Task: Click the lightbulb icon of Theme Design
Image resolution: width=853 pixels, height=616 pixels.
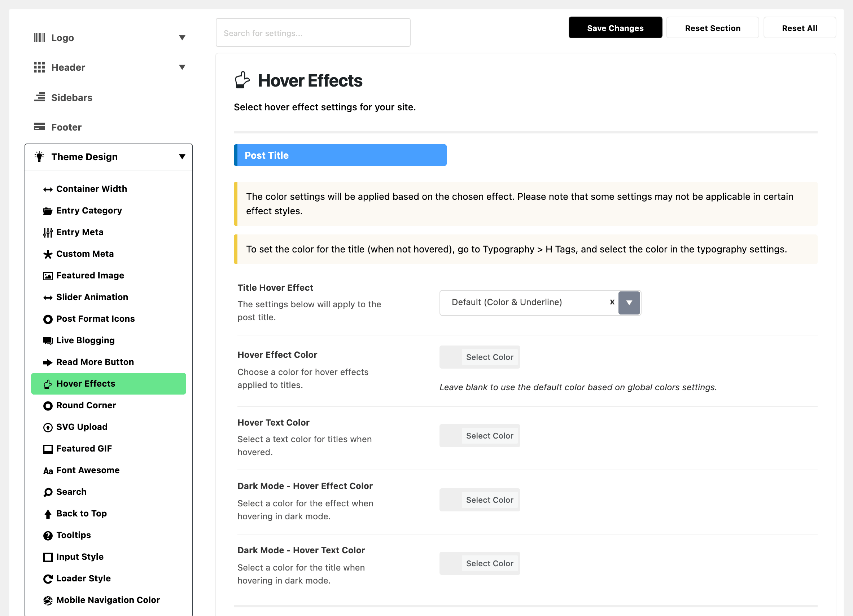Action: tap(39, 157)
